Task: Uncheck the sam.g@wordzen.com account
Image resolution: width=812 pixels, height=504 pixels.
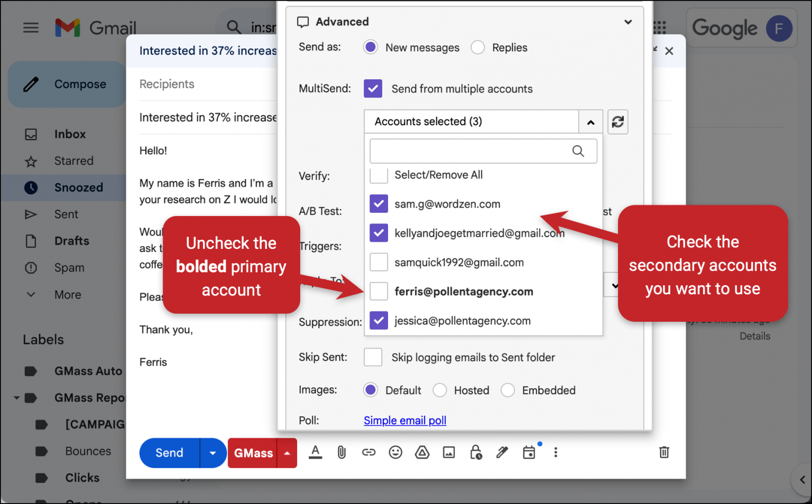Action: tap(379, 204)
